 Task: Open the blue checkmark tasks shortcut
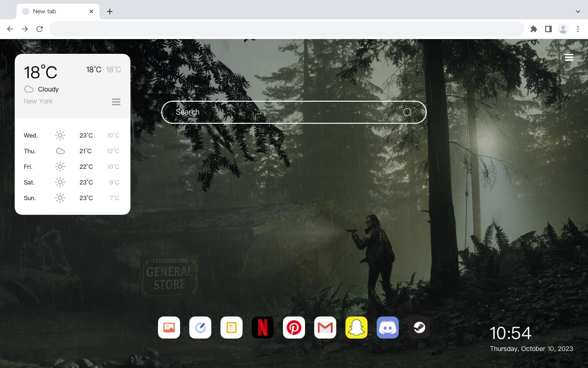point(200,328)
